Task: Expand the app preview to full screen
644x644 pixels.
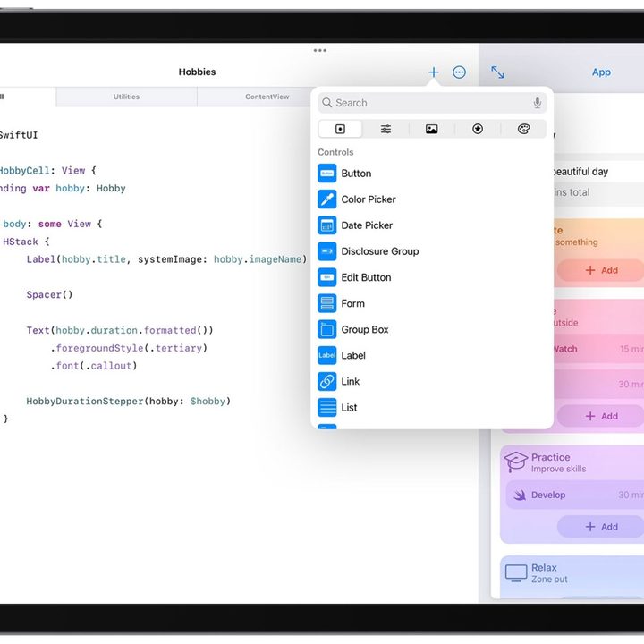Action: pos(497,72)
